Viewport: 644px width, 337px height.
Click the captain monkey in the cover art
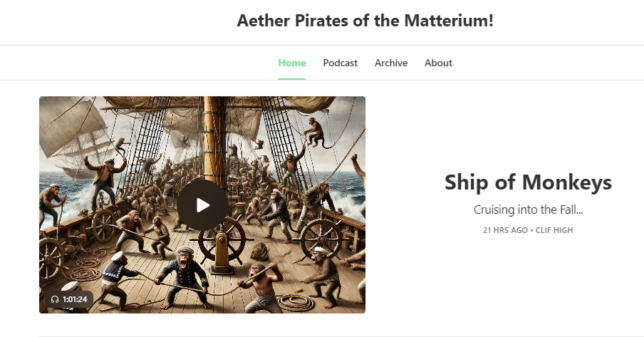tap(184, 277)
